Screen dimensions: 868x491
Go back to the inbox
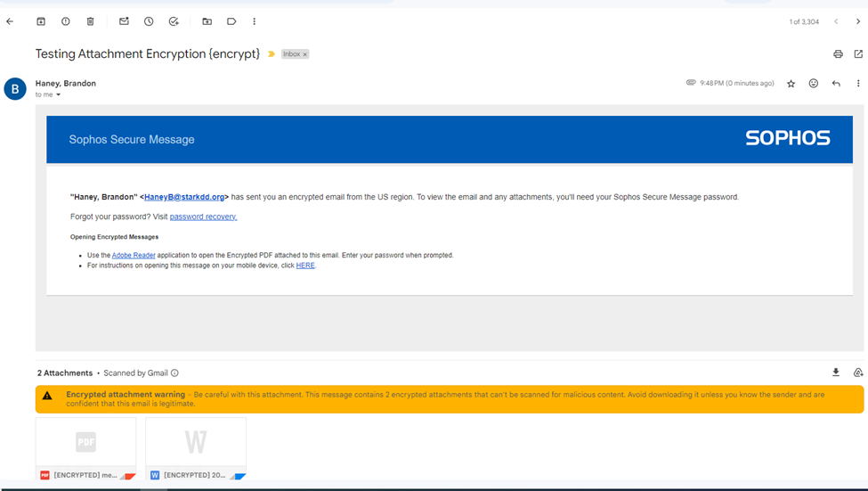[10, 21]
